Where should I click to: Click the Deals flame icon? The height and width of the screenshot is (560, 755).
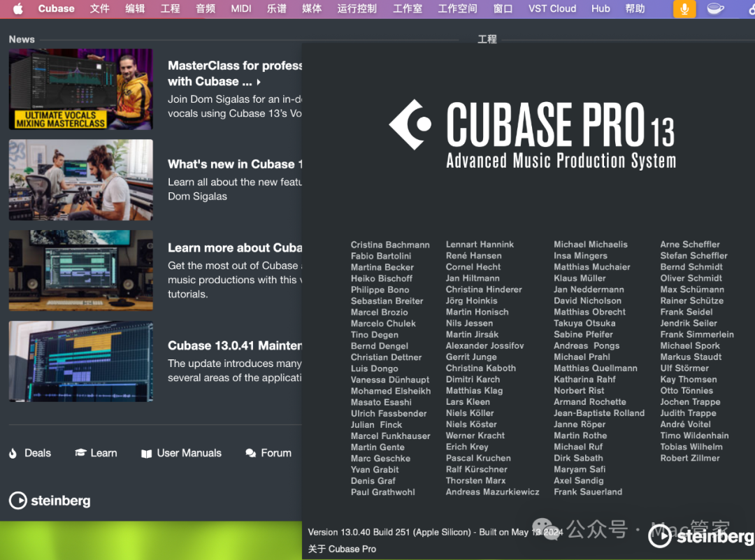(x=13, y=453)
